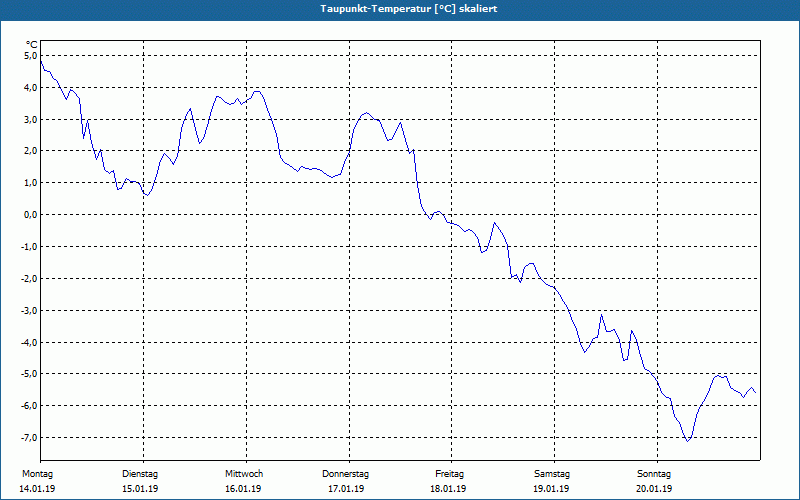The height and width of the screenshot is (500, 800).
Task: Click the Donnerstag day label
Action: (345, 474)
